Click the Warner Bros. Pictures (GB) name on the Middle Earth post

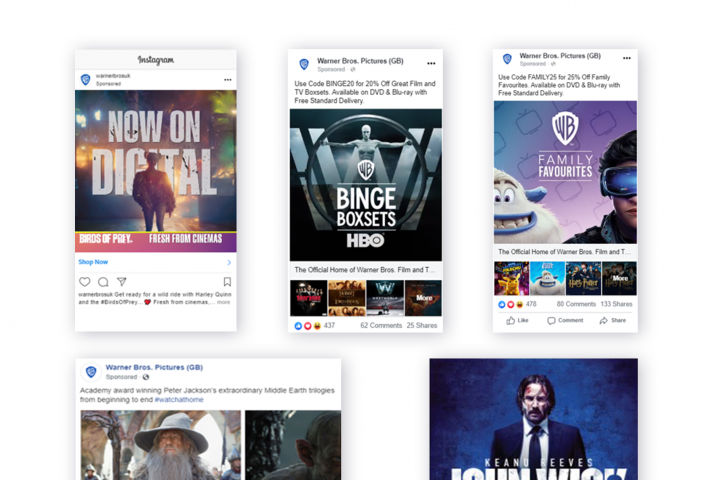pyautogui.click(x=154, y=367)
